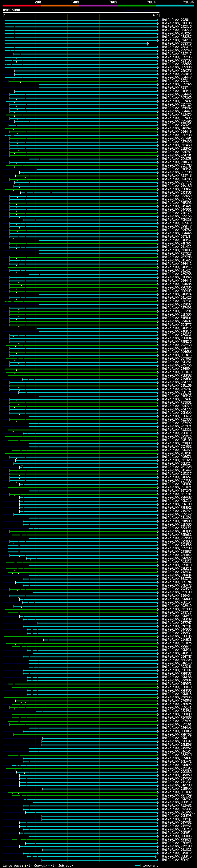
Task: Select the UniRef100_Q8S3T8 label
Action: point(176,43)
